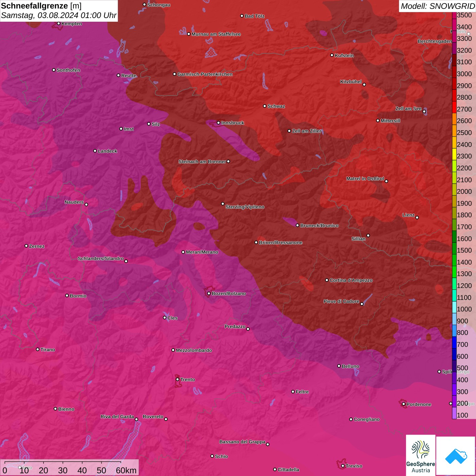Click the Conegliano label
Viewport: 476px width, 476px height.
[x=367, y=419]
